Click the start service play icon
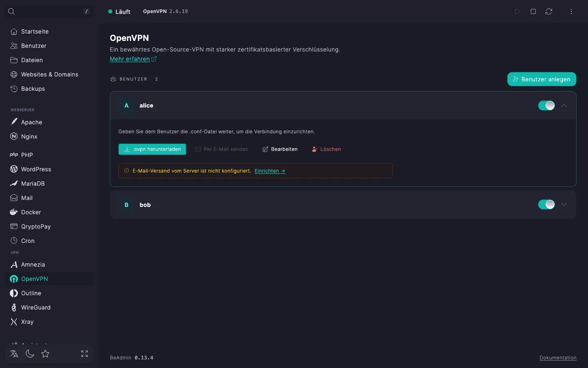This screenshot has width=588, height=368. pos(517,11)
